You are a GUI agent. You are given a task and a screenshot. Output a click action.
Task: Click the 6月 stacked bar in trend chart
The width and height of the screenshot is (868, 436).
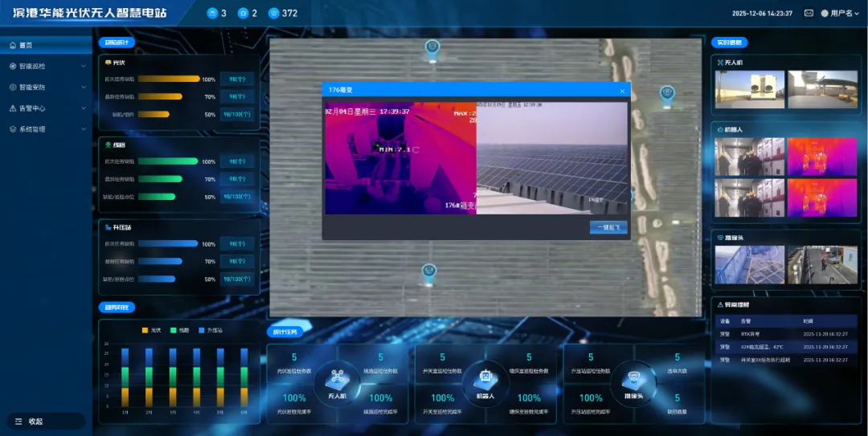coord(244,377)
